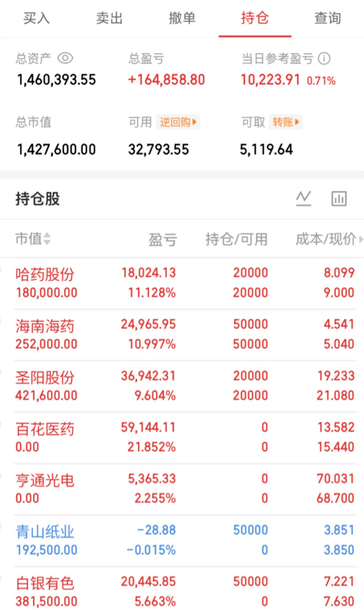The width and height of the screenshot is (364, 616).
Task: Click total assets value 1,460,393.55
Action: pos(56,80)
